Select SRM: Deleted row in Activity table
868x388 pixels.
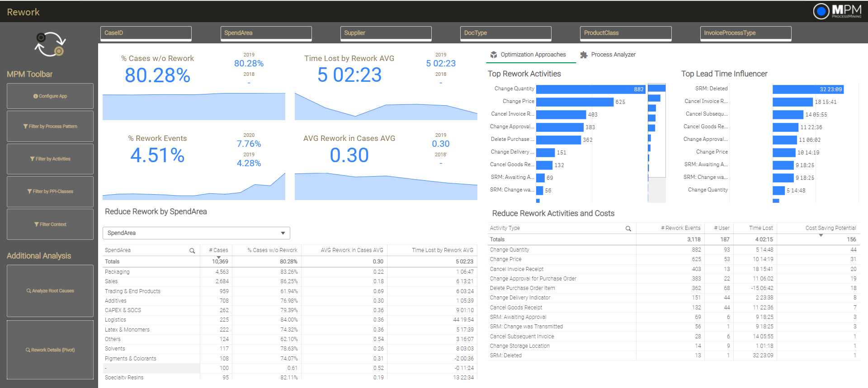(674, 355)
